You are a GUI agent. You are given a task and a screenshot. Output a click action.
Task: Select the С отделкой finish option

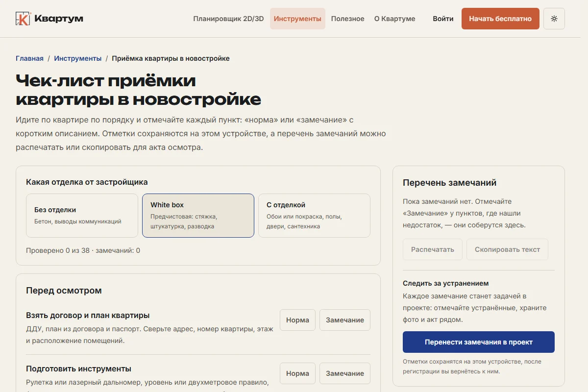click(x=314, y=216)
